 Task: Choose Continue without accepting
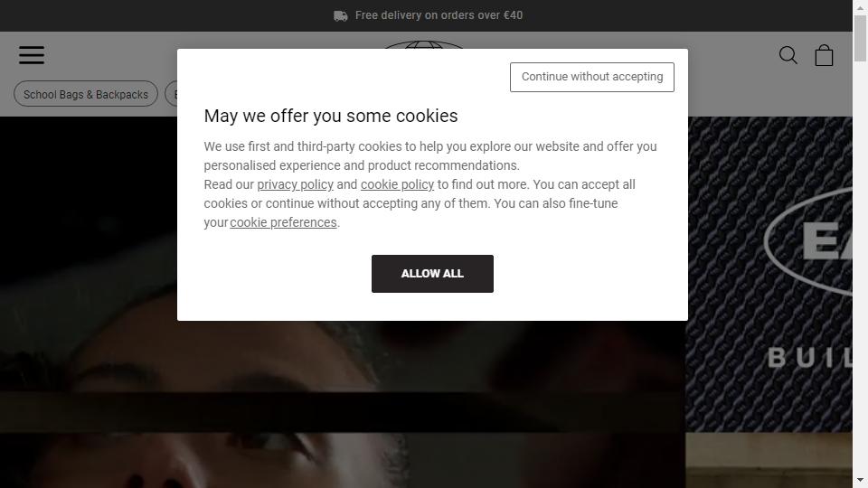(x=591, y=77)
